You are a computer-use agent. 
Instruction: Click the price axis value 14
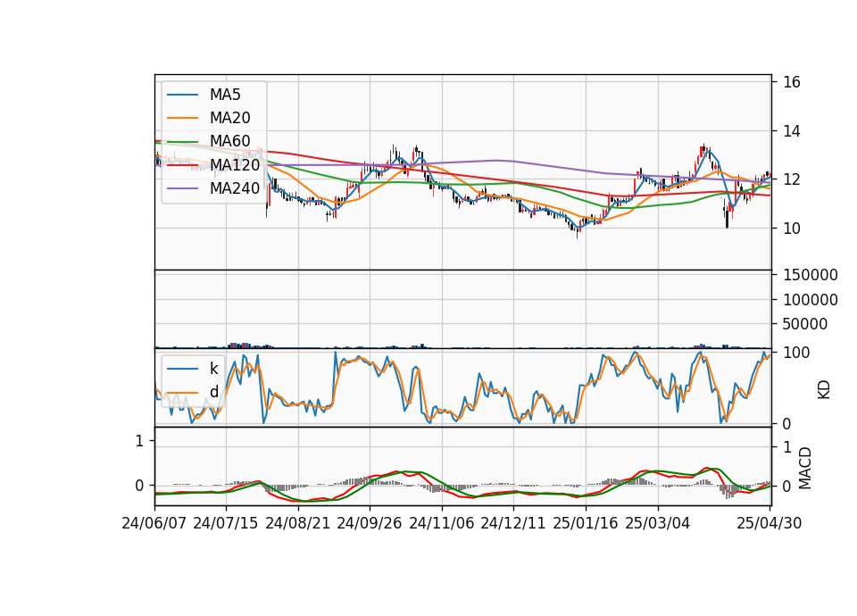coord(792,131)
